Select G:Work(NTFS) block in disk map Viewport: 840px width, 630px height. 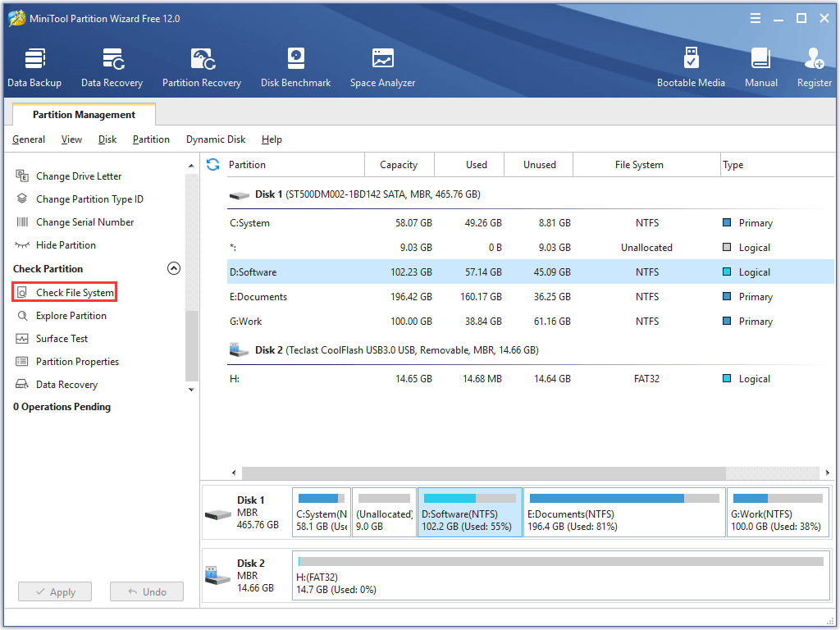(x=778, y=512)
